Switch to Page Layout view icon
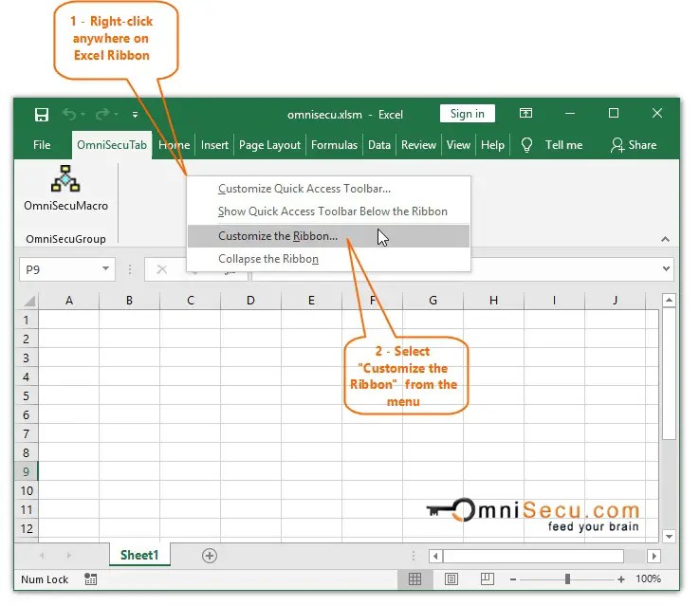 [451, 579]
